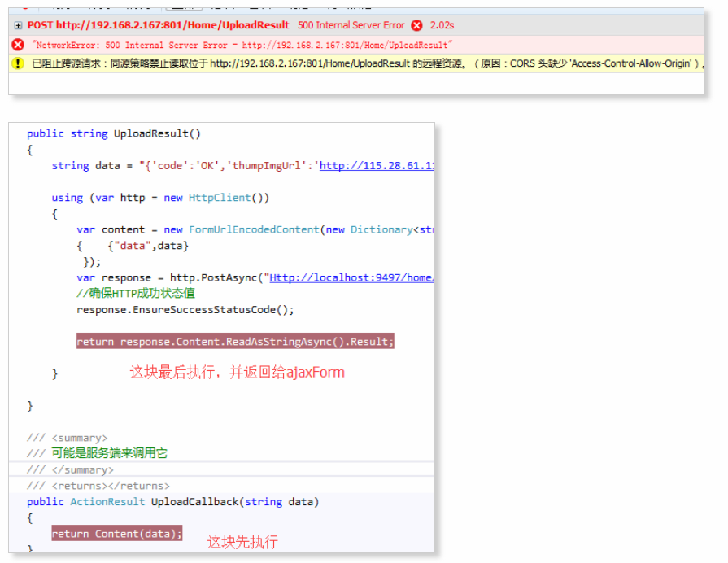Click the /// <returns></returns> line
Image resolution: width=728 pixels, height=563 pixels.
point(98,486)
